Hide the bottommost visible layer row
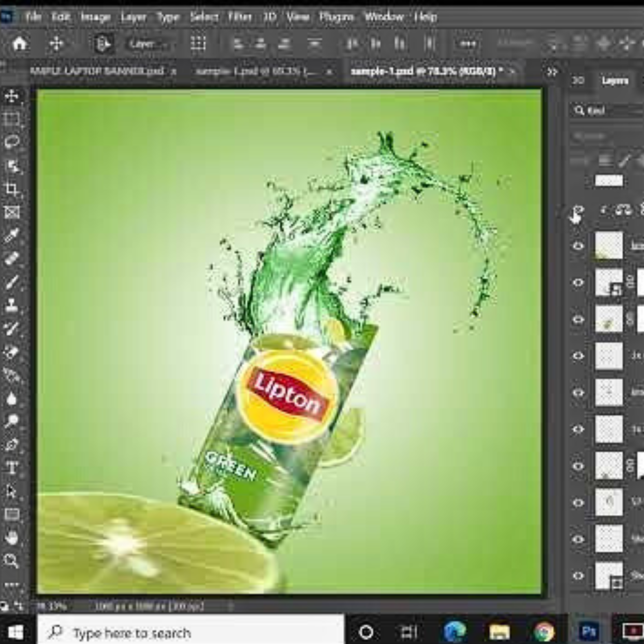The height and width of the screenshot is (644, 644). click(578, 576)
